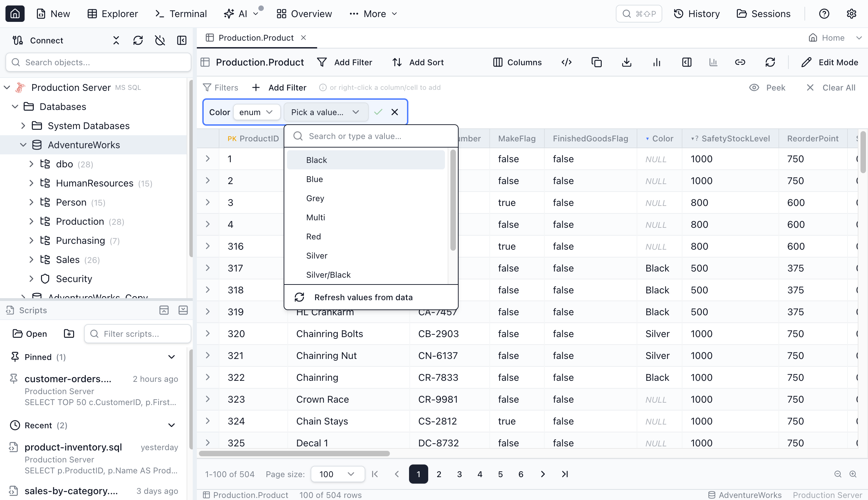This screenshot has height=500, width=868.
Task: Open the New menu item
Action: pyautogui.click(x=53, y=14)
